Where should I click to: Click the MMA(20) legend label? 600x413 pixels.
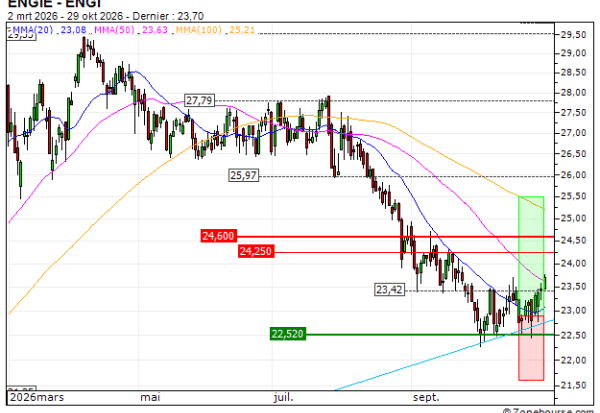click(x=33, y=30)
